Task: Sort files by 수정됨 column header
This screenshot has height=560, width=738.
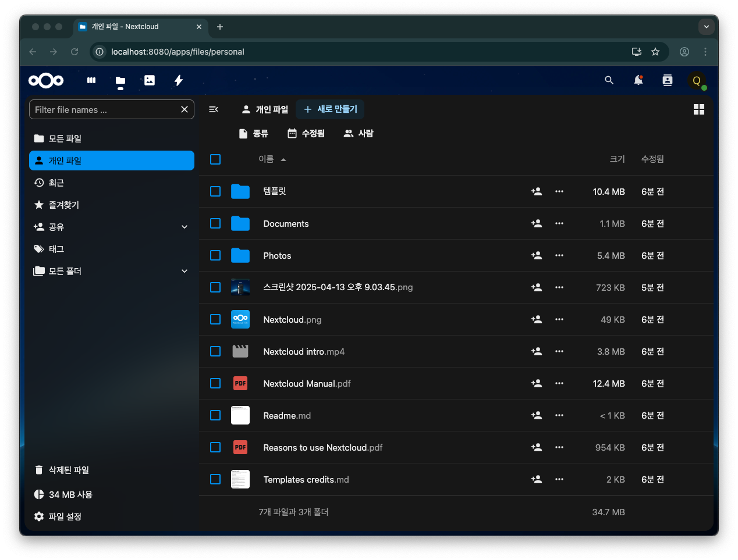Action: [x=652, y=159]
